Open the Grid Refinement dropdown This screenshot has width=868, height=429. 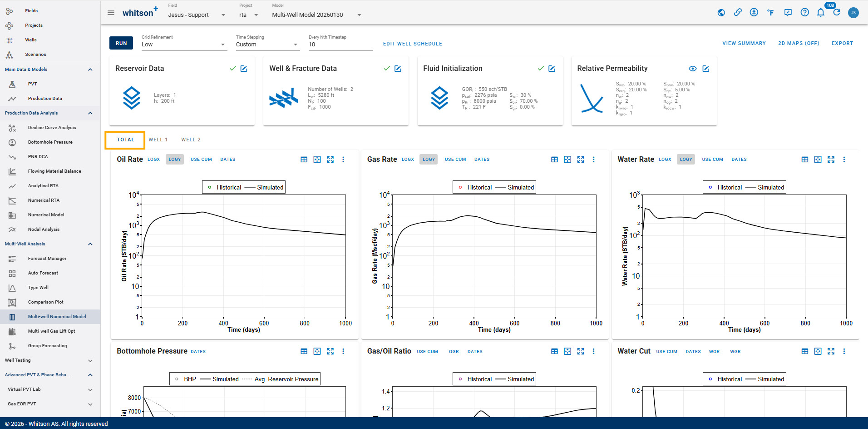pyautogui.click(x=183, y=45)
